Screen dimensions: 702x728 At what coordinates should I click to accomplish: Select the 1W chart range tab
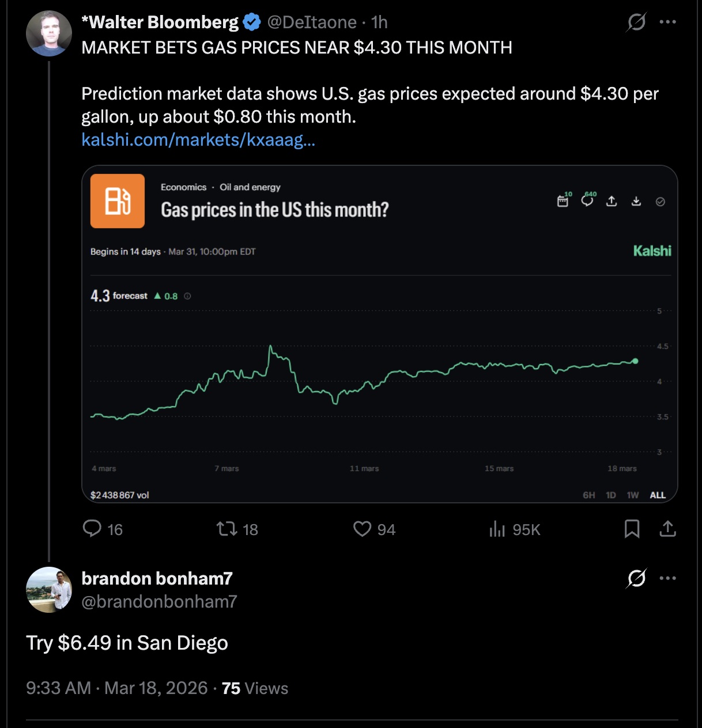click(x=633, y=495)
